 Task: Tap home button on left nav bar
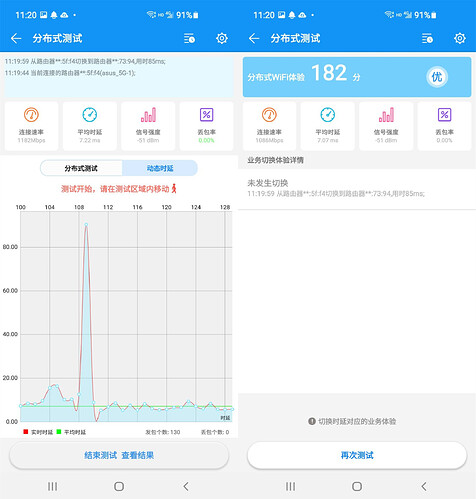coord(119,486)
